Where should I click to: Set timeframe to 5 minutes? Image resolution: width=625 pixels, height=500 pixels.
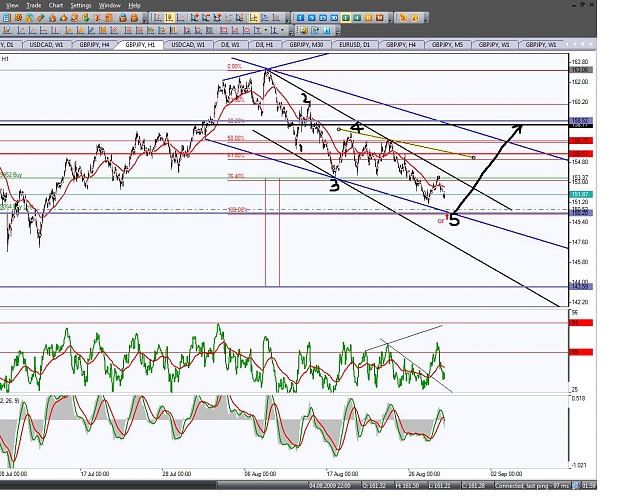[312, 18]
